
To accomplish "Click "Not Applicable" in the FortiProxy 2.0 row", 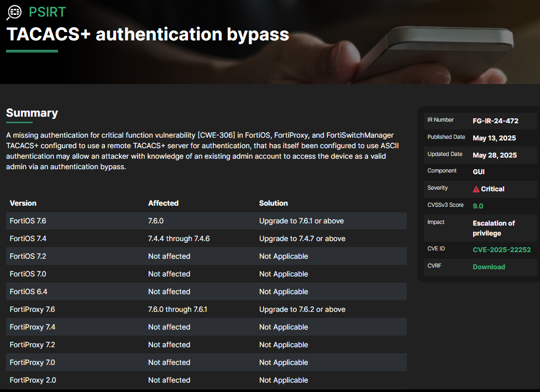I will [284, 380].
